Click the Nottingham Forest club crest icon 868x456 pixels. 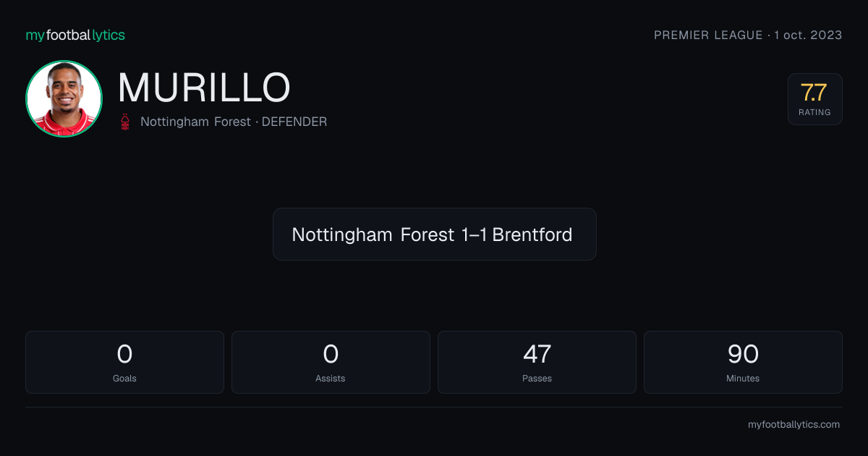pos(127,122)
